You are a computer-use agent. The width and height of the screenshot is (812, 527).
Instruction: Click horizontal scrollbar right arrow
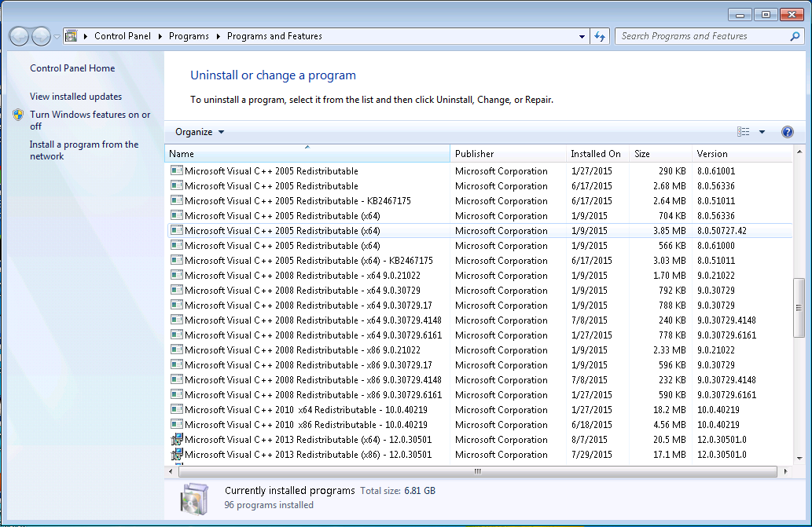coord(785,472)
